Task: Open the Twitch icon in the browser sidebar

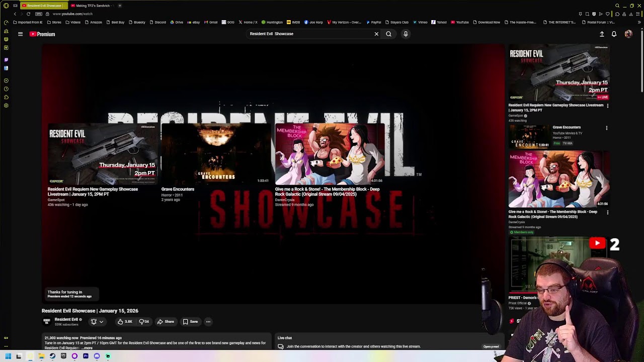Action: tap(6, 59)
